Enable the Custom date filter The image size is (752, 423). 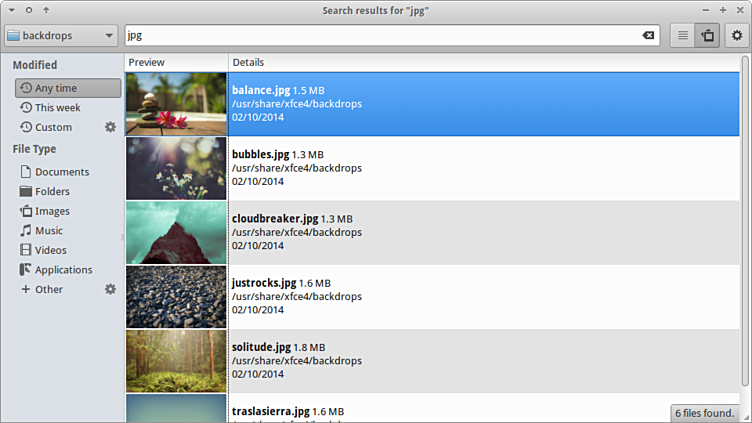52,127
